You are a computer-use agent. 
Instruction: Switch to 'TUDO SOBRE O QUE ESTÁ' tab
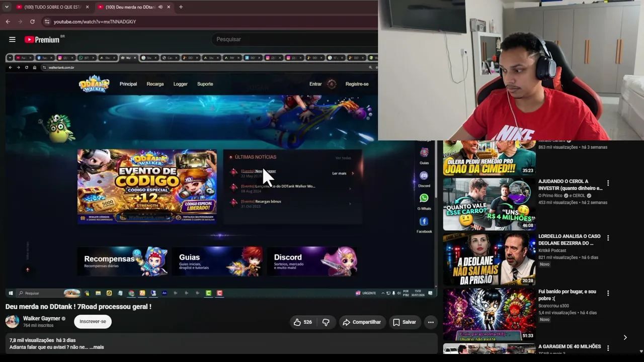[x=53, y=7]
